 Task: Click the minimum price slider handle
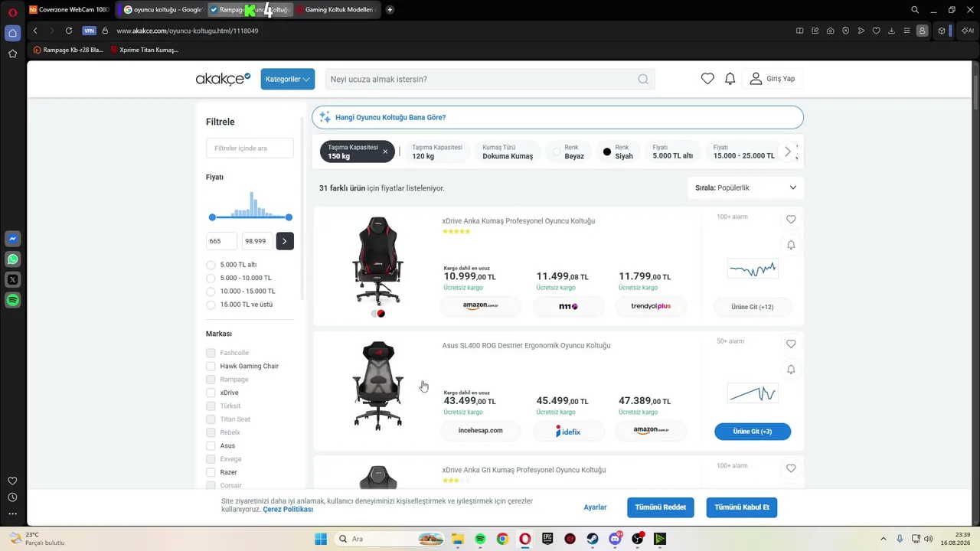tap(212, 217)
